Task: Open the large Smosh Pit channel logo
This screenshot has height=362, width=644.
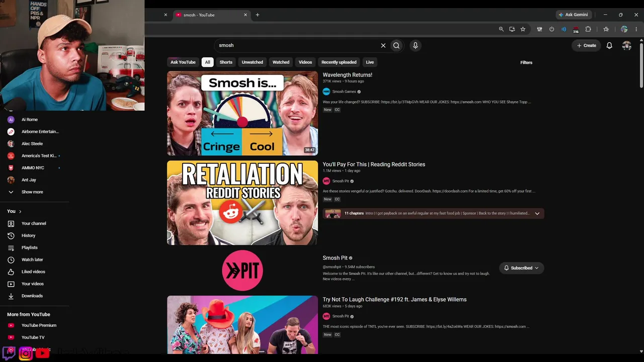Action: [243, 270]
